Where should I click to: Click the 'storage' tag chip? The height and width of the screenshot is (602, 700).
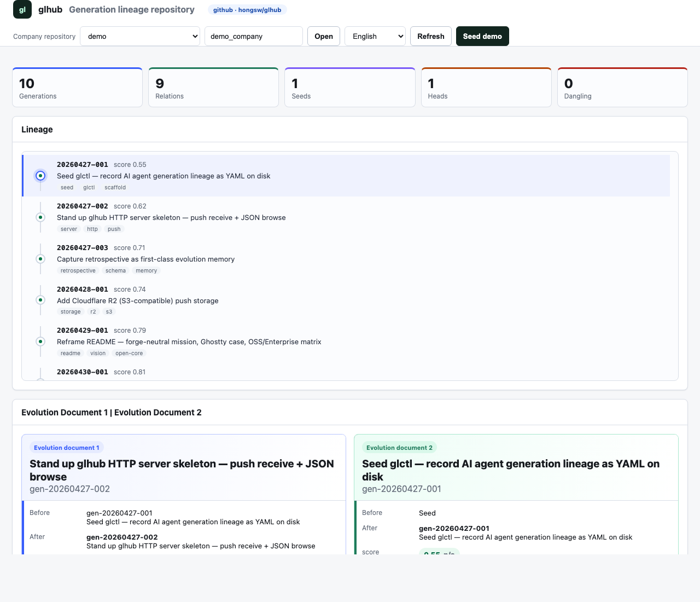pyautogui.click(x=71, y=312)
